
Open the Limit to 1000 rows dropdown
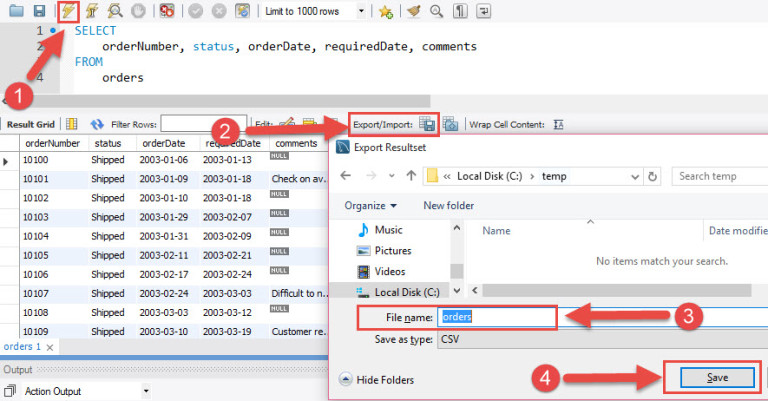click(x=361, y=11)
